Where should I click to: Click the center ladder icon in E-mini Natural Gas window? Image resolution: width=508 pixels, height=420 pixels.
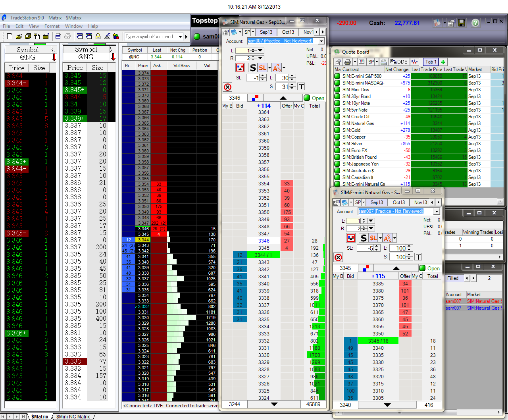pyautogui.click(x=351, y=238)
